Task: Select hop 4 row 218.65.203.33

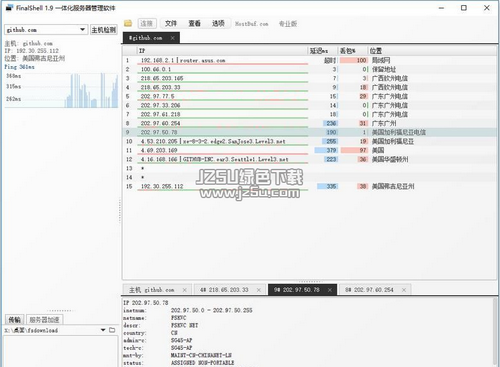Action: [x=309, y=87]
